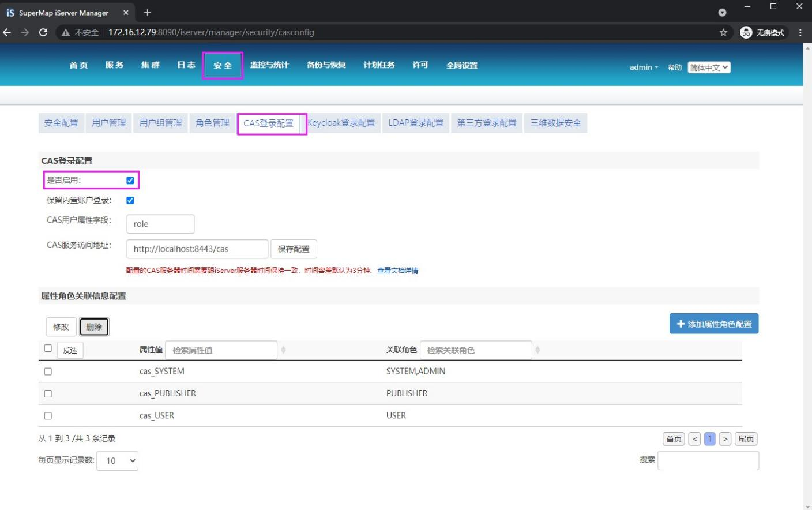Select the cas_USER row checkbox
The image size is (812, 510).
click(x=48, y=415)
